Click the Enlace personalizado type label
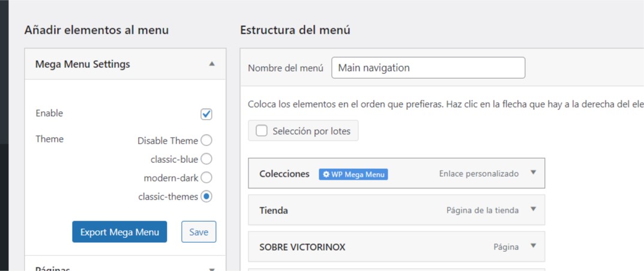Viewport: 644px width, 271px height. 479,174
